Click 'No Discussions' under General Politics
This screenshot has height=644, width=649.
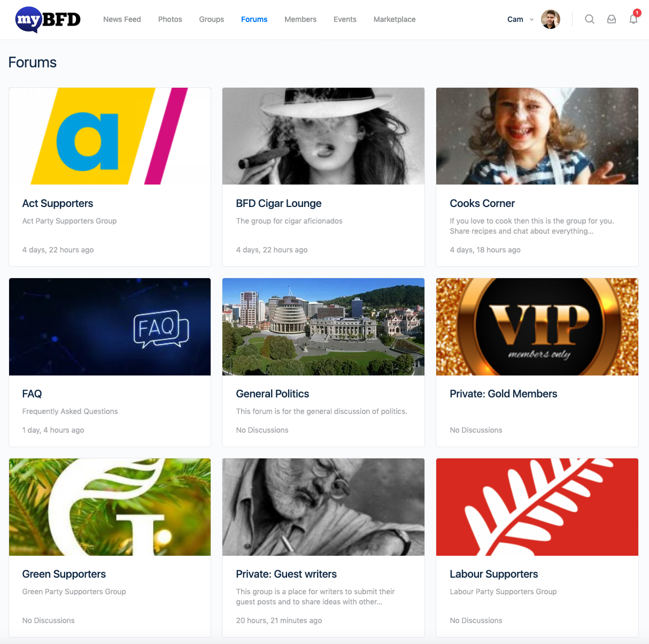click(x=262, y=430)
